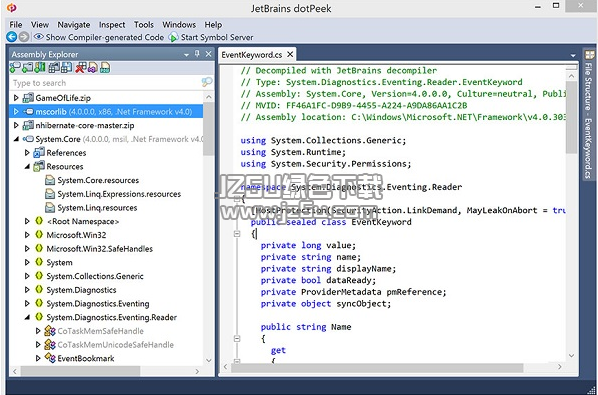The height and width of the screenshot is (395, 598).
Task: Click the System.Core.resources file icon
Action: tap(50, 180)
